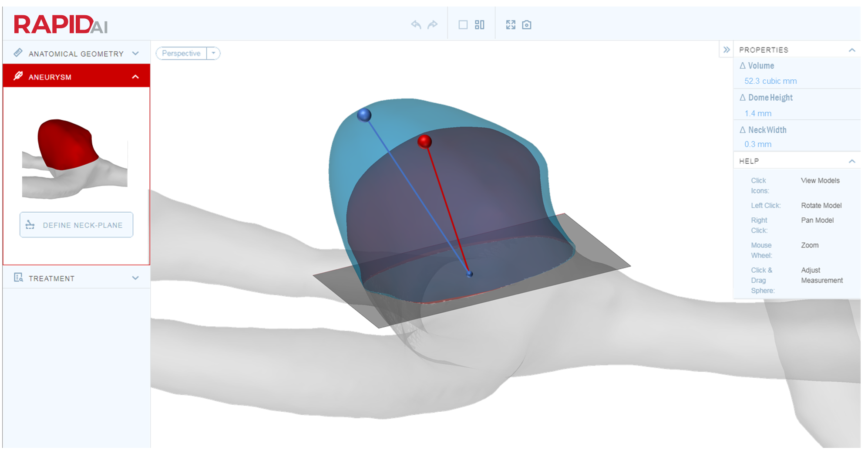Click the feather icon beside Aneurysm
This screenshot has height=454, width=868.
(x=18, y=76)
